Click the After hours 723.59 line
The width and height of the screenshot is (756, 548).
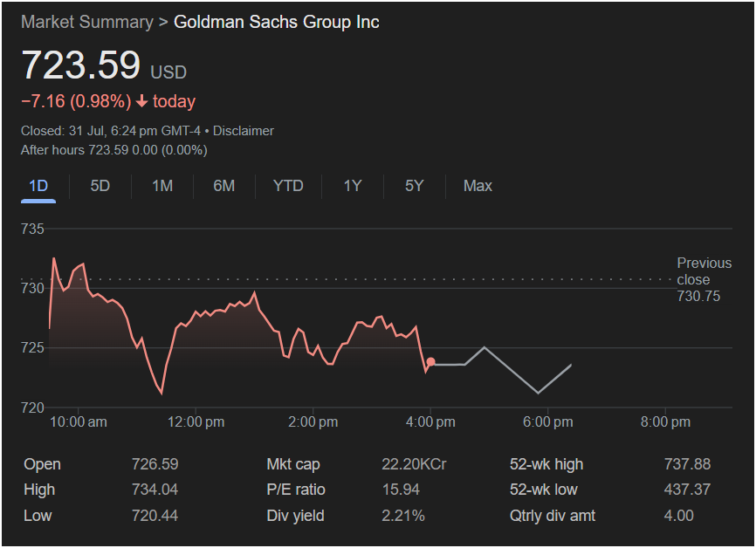coord(114,150)
